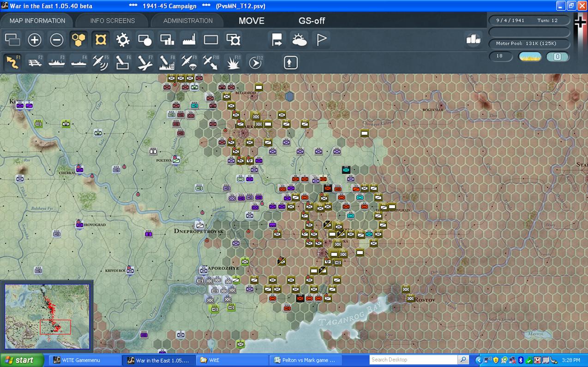Open the Windows start menu
The width and height of the screenshot is (588, 367).
(22, 360)
